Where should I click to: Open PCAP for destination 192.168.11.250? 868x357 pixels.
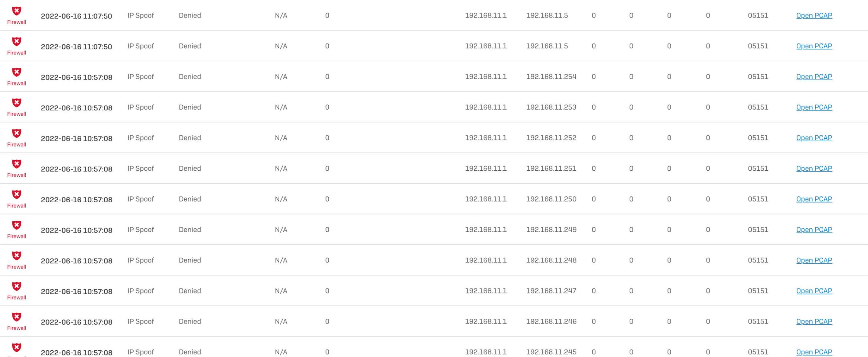814,199
